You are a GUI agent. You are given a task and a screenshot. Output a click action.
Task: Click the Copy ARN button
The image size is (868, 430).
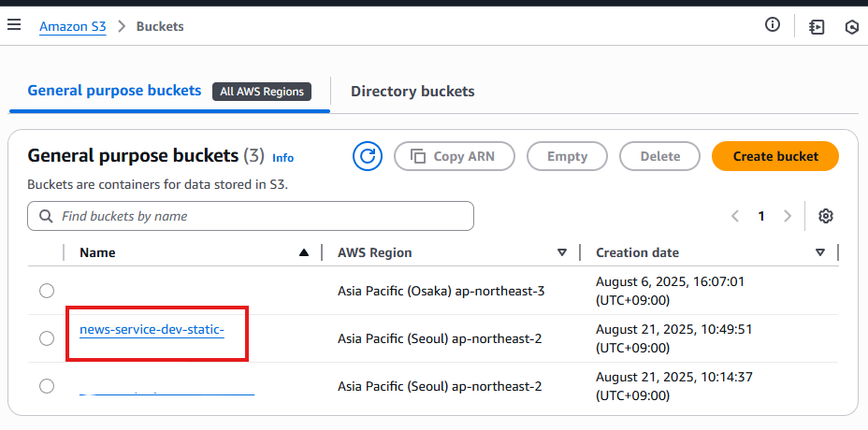coord(455,156)
